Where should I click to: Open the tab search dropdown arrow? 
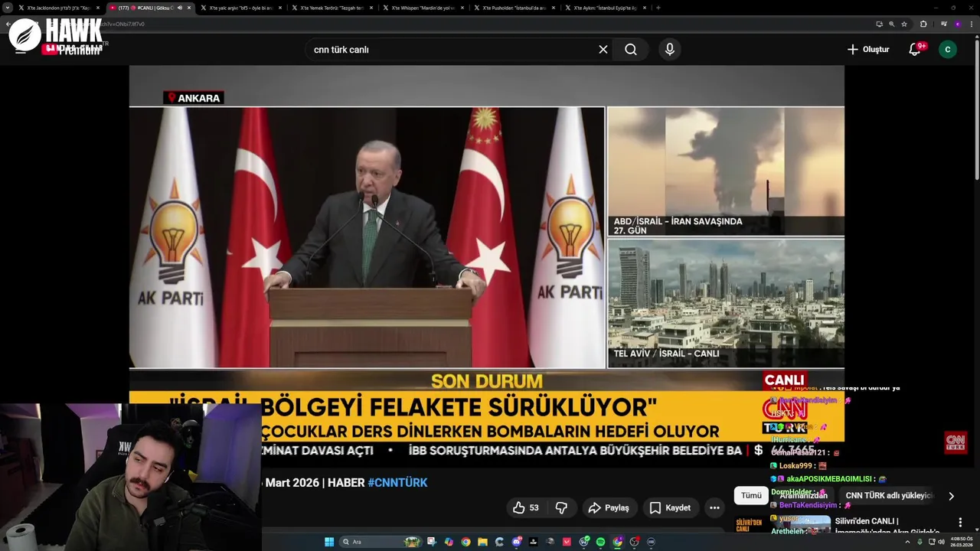point(8,8)
